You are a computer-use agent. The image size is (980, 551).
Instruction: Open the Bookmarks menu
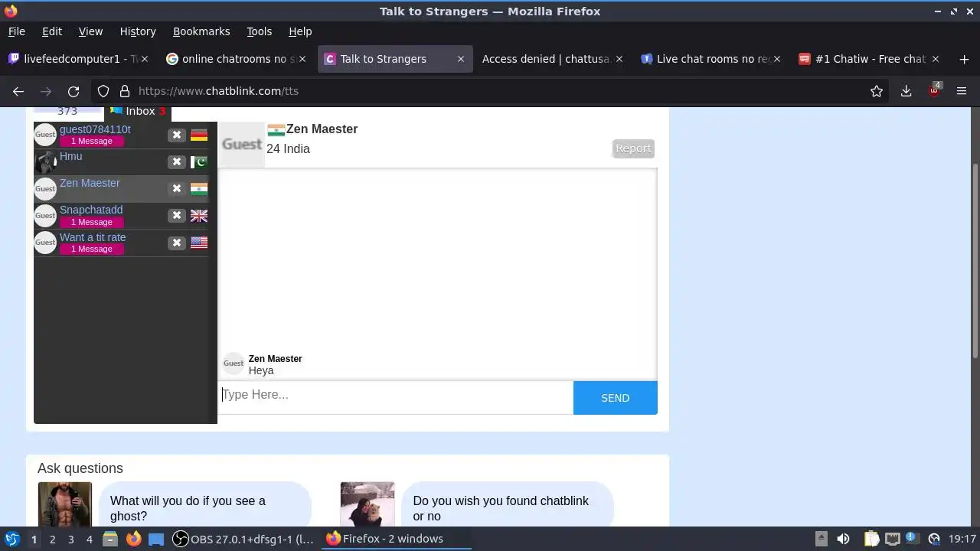coord(201,31)
